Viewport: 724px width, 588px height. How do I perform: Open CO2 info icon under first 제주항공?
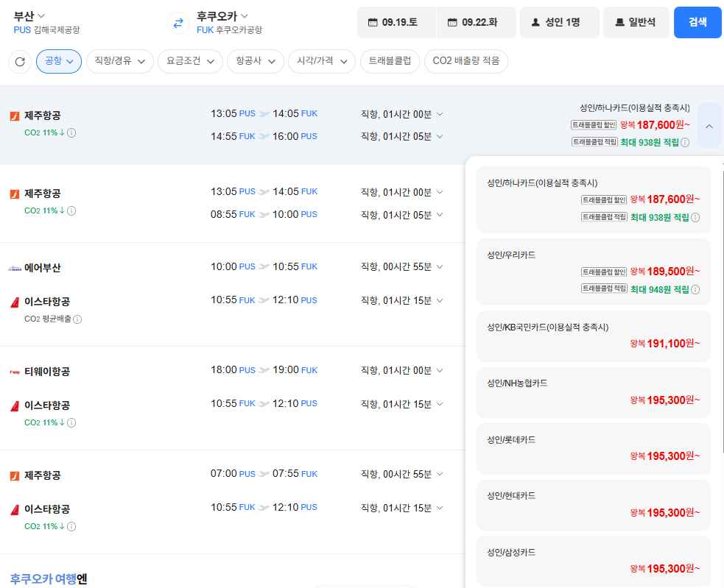(71, 133)
